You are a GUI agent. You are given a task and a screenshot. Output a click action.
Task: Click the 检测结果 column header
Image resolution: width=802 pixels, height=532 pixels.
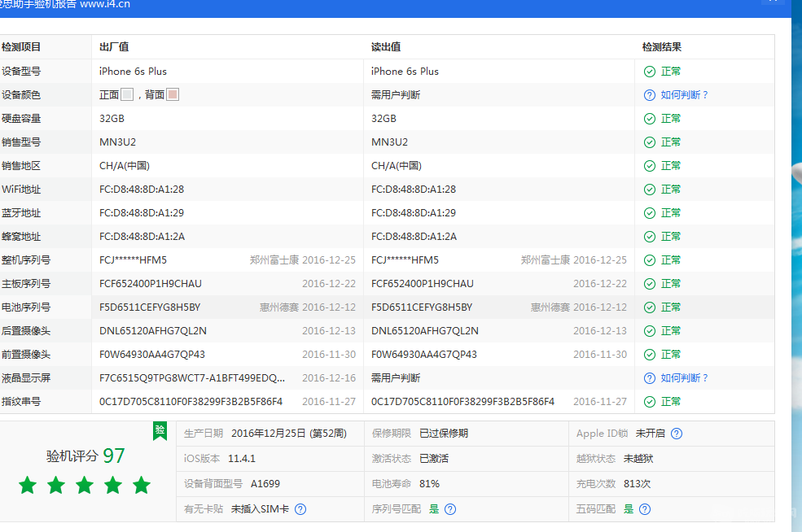click(x=662, y=47)
